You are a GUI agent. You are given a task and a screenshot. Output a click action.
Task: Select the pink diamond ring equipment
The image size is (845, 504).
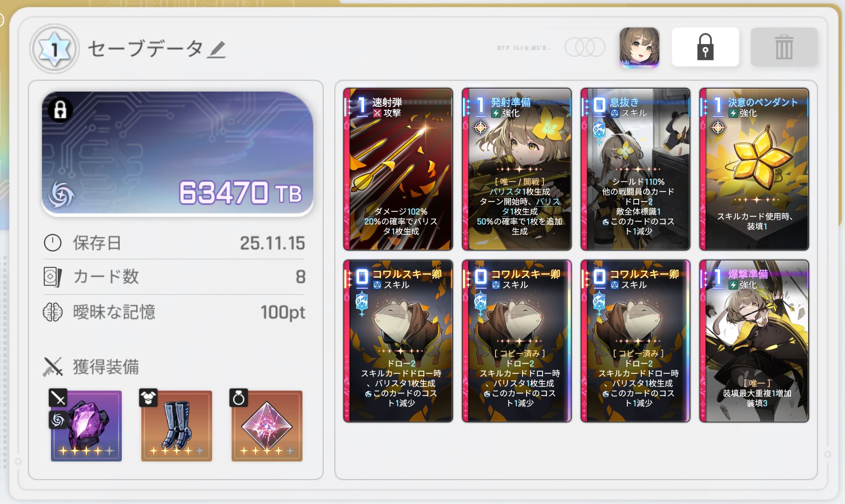pos(267,426)
